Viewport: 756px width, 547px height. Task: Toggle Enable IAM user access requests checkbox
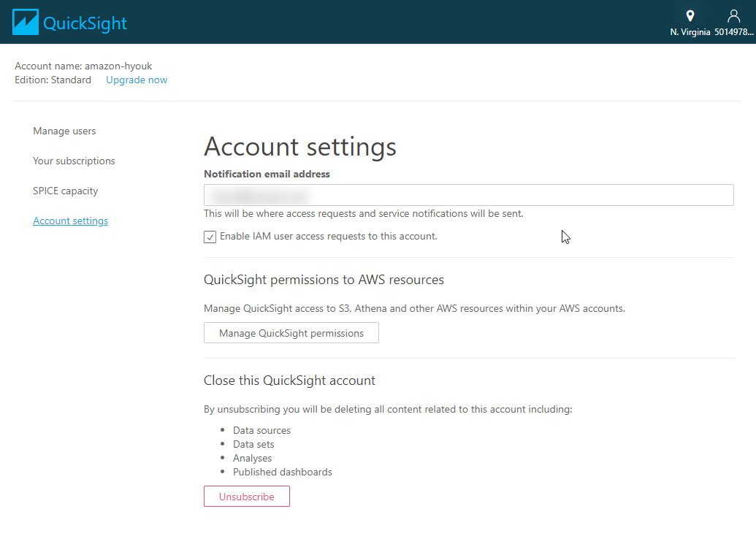click(x=210, y=237)
